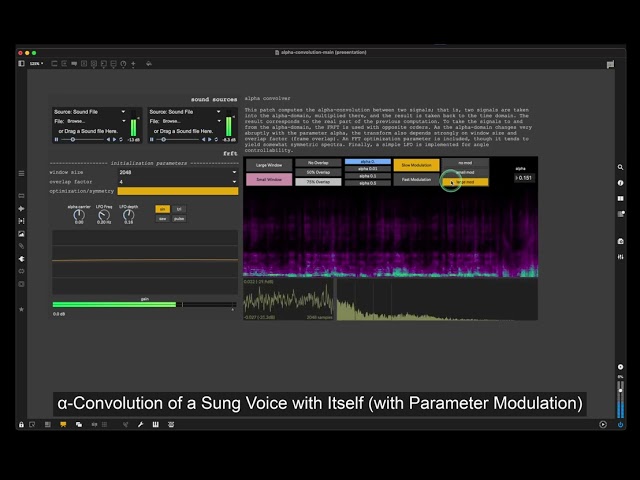Click the audio power button at bottom right
Image resolution: width=640 pixels, height=480 pixels.
620,424
